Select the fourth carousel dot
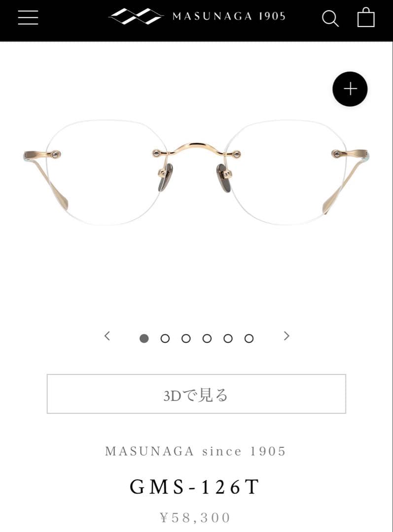Viewport: 393px width, 532px height. coord(207,338)
